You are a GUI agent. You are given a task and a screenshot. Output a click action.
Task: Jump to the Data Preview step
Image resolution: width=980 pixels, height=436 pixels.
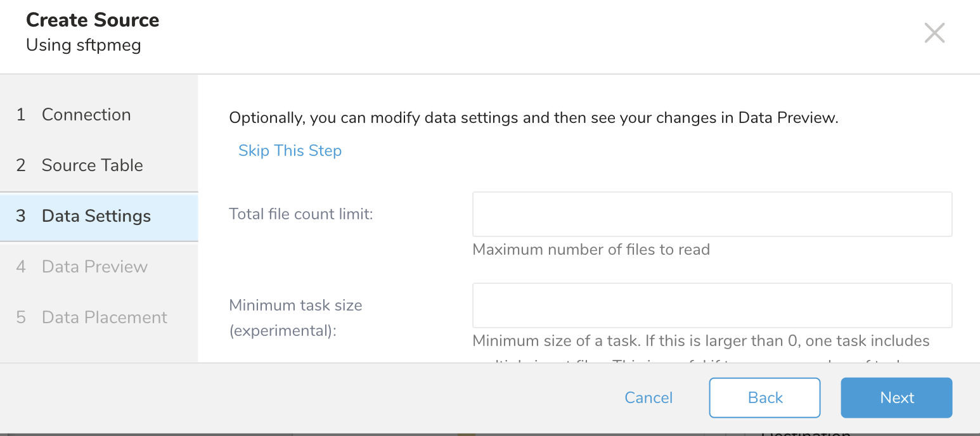tap(94, 267)
